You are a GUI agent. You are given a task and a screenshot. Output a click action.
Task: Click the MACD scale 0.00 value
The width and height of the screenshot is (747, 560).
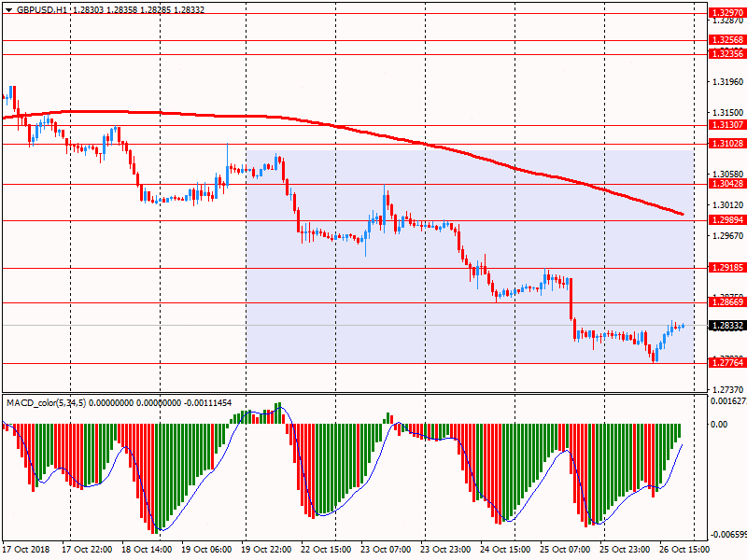719,425
